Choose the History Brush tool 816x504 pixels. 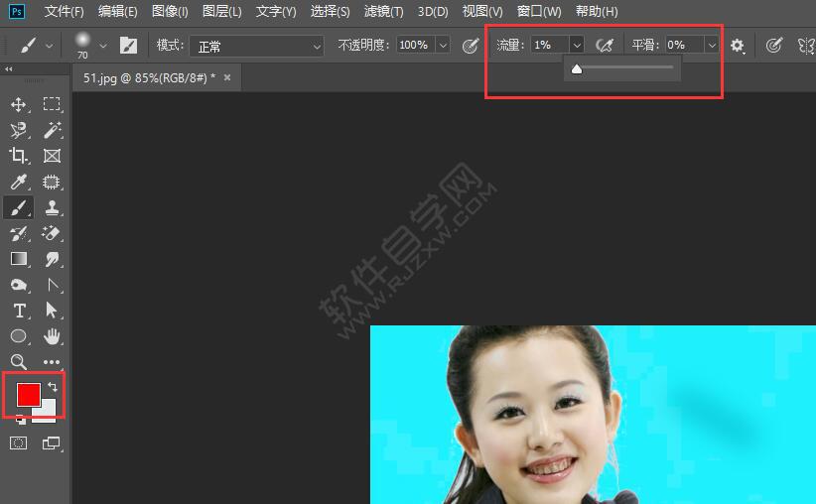coord(19,233)
